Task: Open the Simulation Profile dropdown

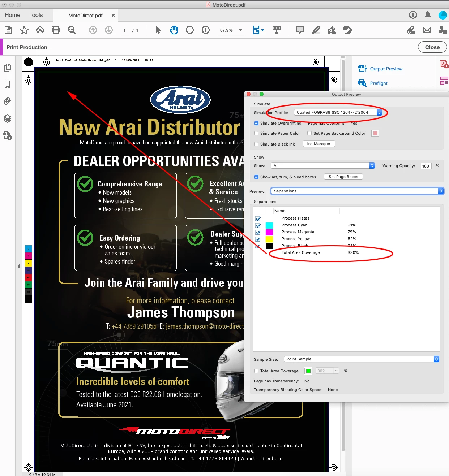Action: tap(338, 112)
